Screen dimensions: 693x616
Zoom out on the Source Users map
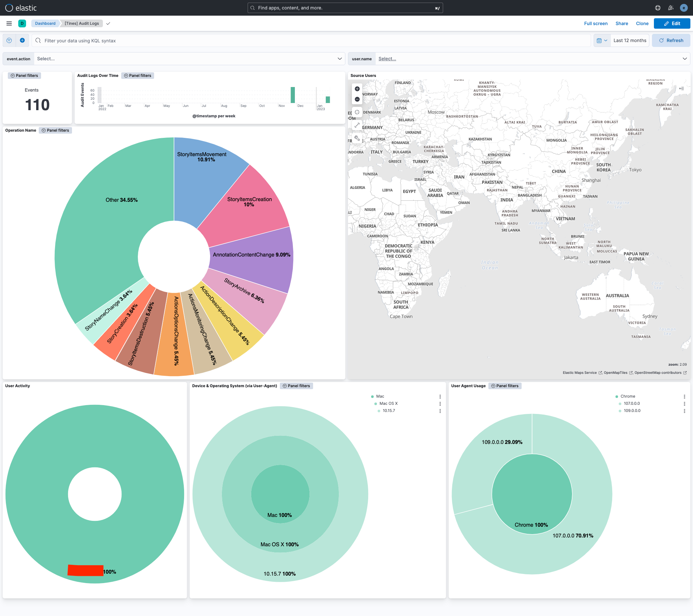[x=357, y=99]
